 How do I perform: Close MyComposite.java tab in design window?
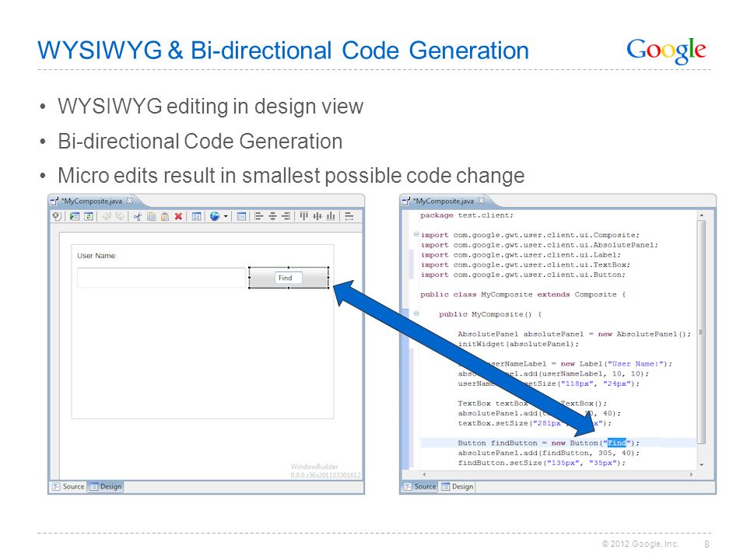130,201
